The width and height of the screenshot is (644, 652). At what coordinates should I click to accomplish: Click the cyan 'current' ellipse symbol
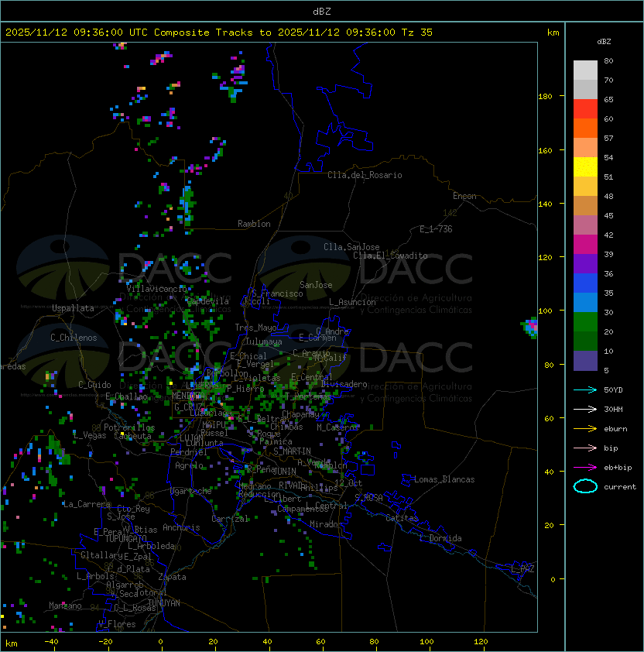tap(585, 486)
